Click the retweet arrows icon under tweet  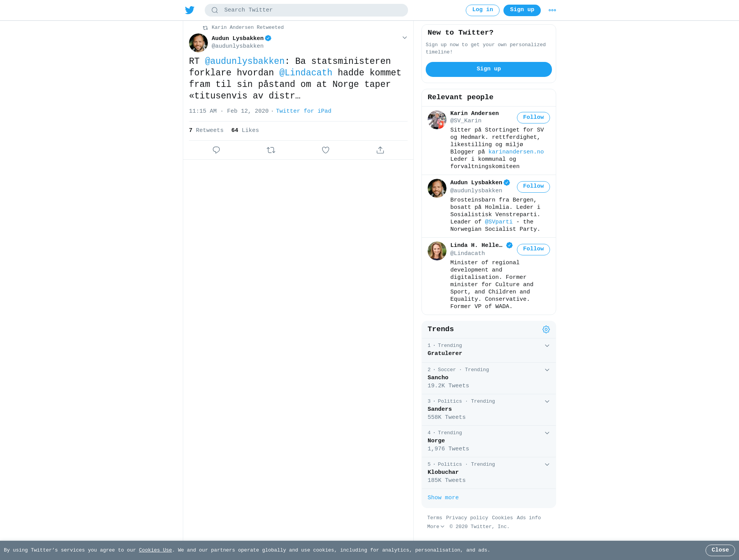point(271,150)
